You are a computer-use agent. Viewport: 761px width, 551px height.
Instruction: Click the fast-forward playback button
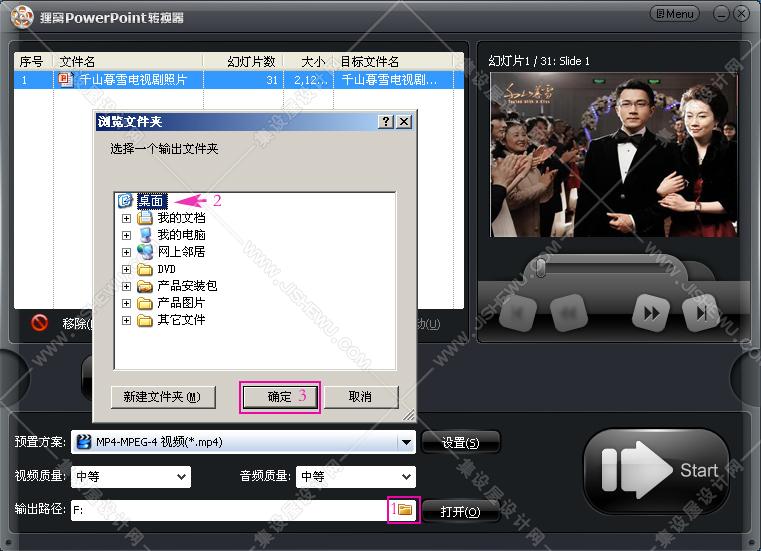pyautogui.click(x=651, y=313)
